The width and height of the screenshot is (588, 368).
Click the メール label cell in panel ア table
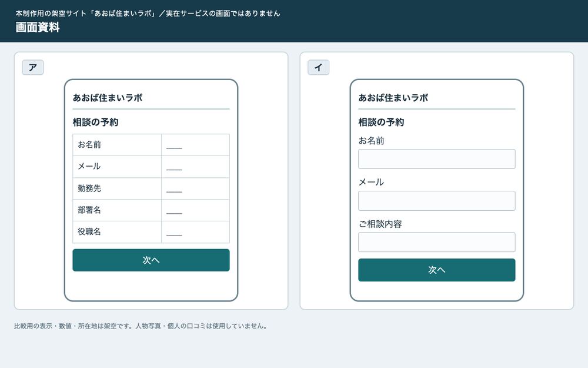(117, 167)
